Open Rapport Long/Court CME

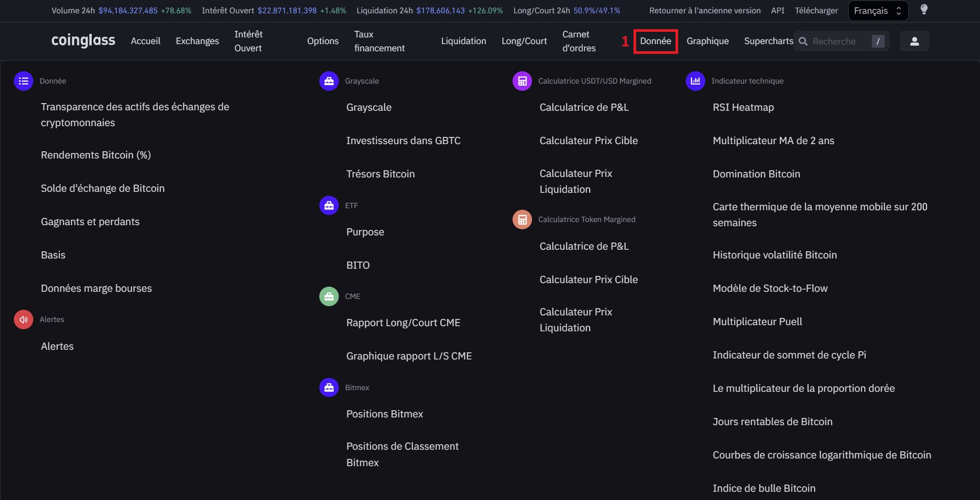click(403, 323)
